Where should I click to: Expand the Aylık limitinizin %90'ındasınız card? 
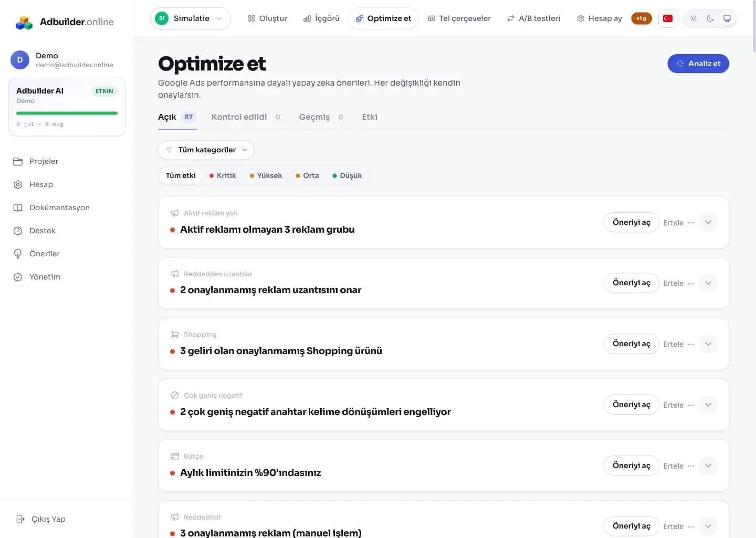click(708, 465)
